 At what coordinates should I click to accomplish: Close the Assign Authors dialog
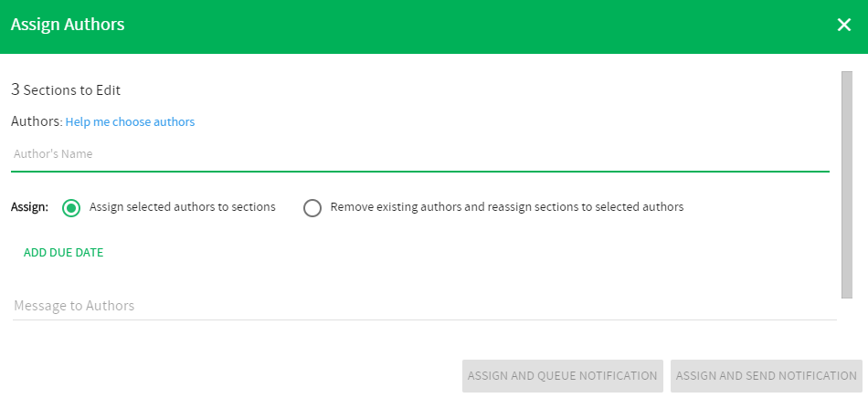coord(843,25)
